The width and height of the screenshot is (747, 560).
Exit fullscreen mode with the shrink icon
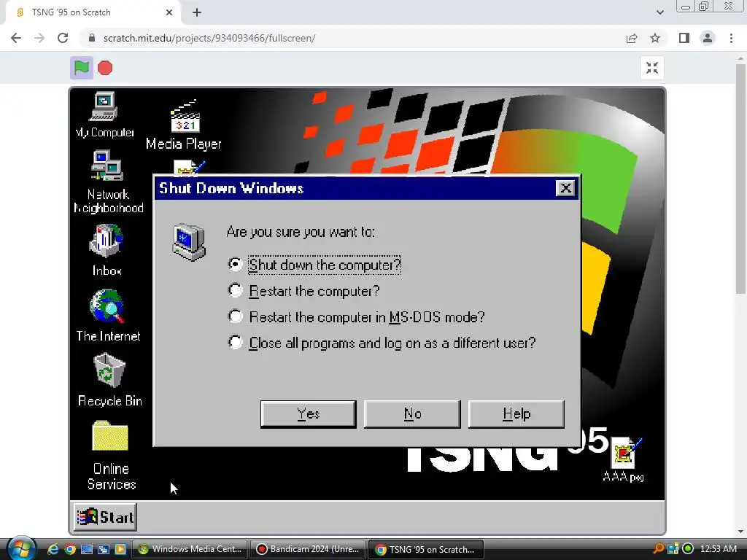pyautogui.click(x=651, y=68)
